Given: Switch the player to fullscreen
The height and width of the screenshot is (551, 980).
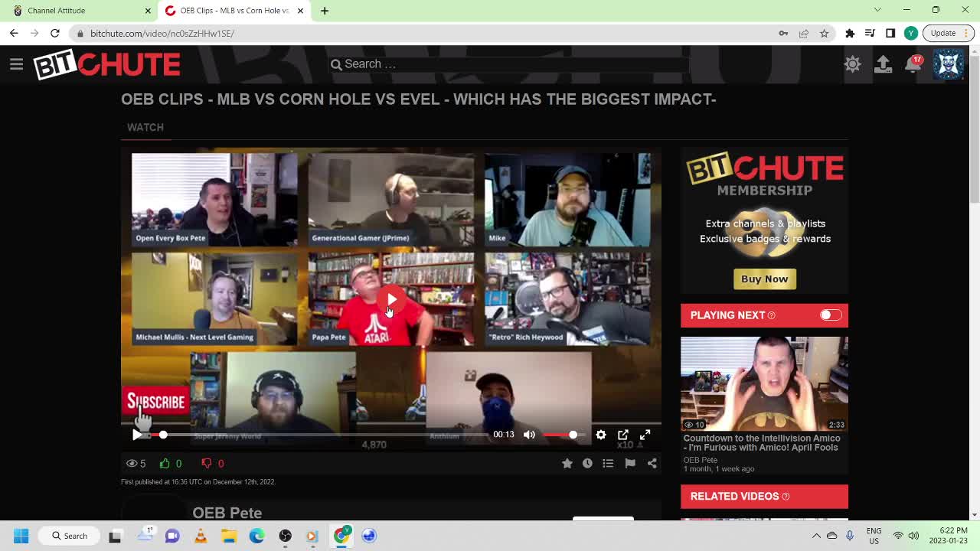Looking at the screenshot, I should pos(645,435).
